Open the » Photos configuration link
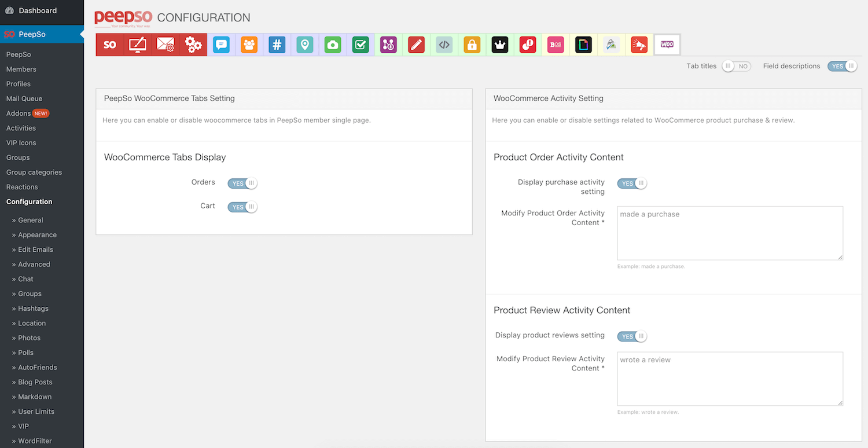 click(x=26, y=338)
